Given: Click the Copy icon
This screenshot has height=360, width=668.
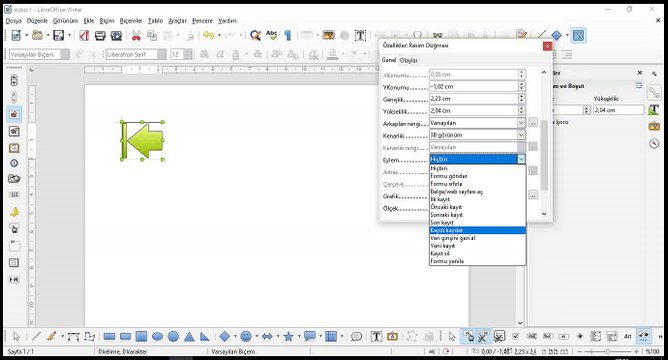Looking at the screenshot, I should pos(152,35).
